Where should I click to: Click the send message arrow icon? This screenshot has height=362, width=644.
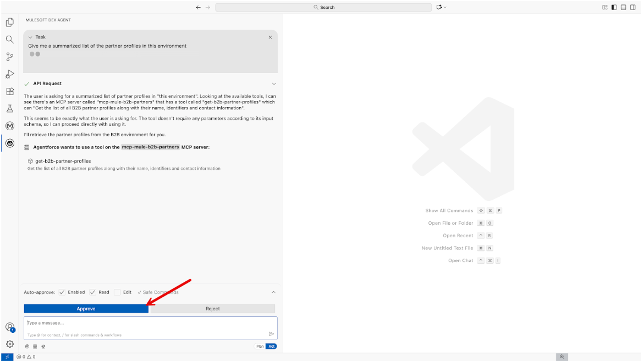271,333
